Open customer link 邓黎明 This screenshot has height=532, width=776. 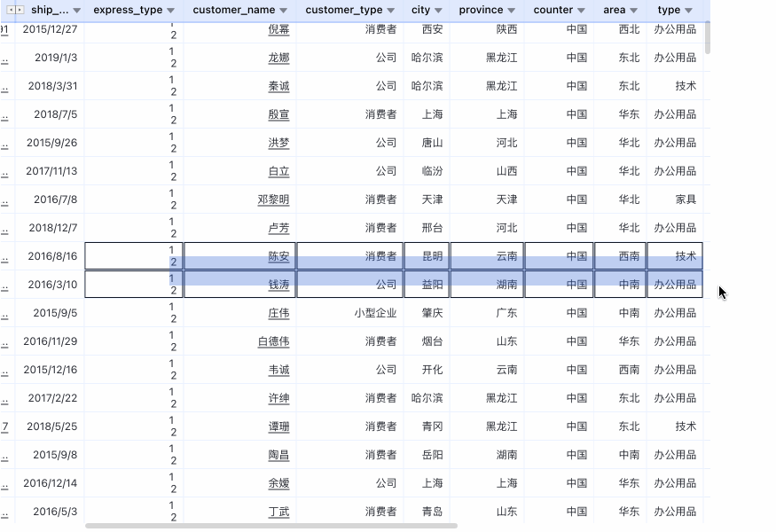click(x=273, y=199)
